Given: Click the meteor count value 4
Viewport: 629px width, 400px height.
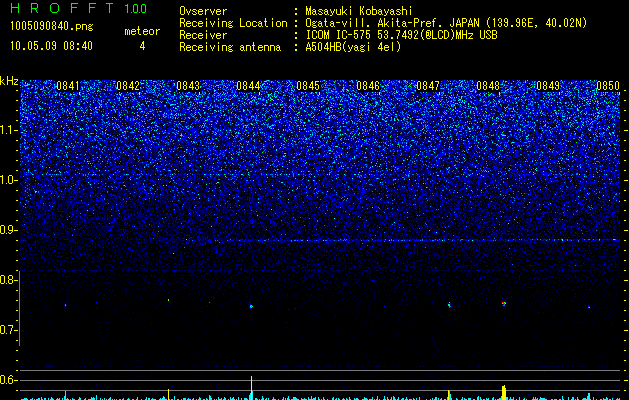Looking at the screenshot, I should [x=142, y=46].
